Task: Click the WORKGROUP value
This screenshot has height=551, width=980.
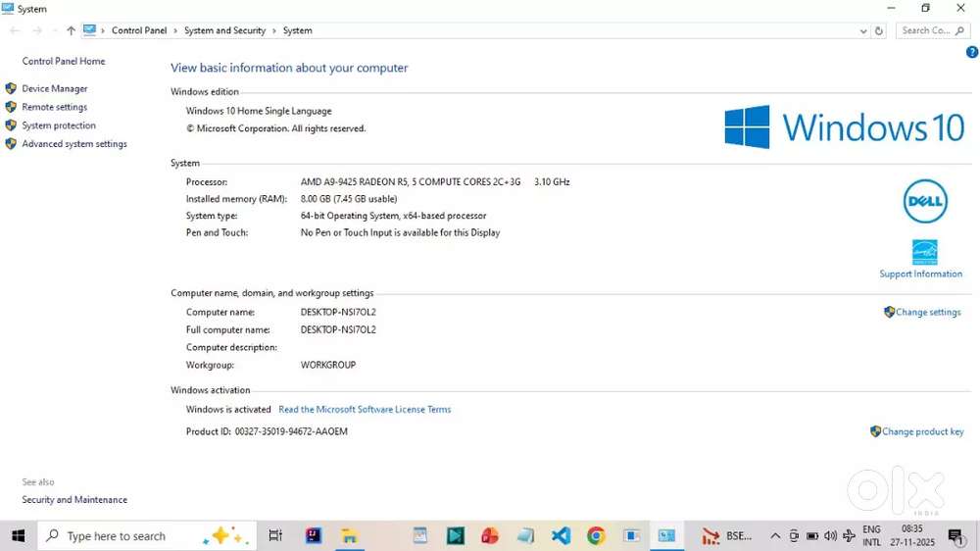Action: (x=328, y=366)
